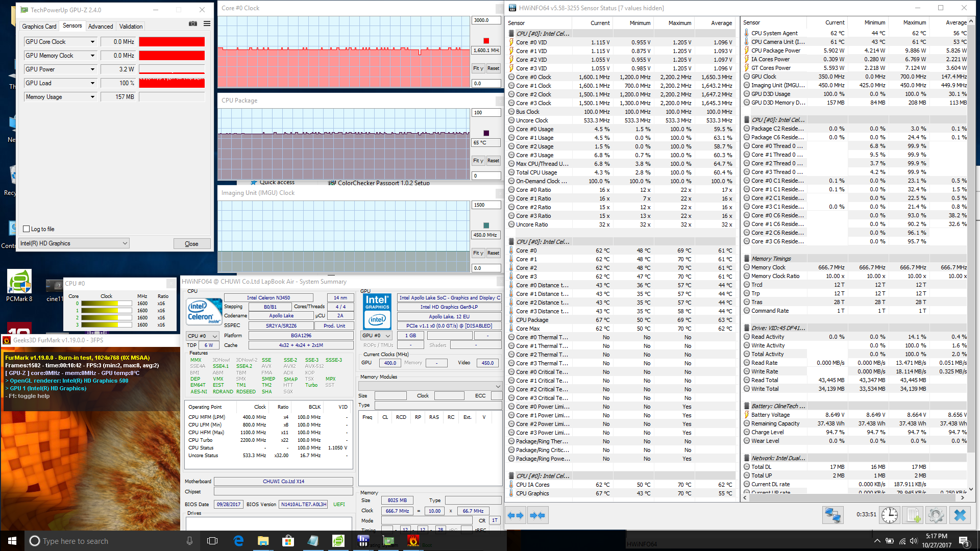
Task: Select the Uncore Ratio sensor row
Action: (x=621, y=224)
